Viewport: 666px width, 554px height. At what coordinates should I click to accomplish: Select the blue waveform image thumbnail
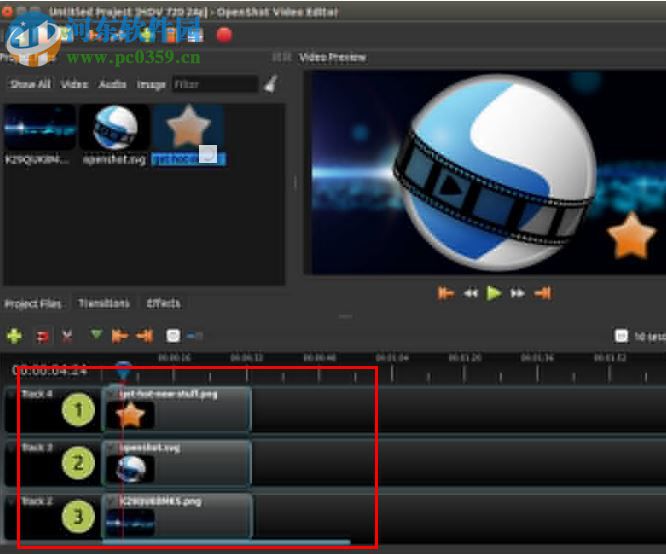40,128
